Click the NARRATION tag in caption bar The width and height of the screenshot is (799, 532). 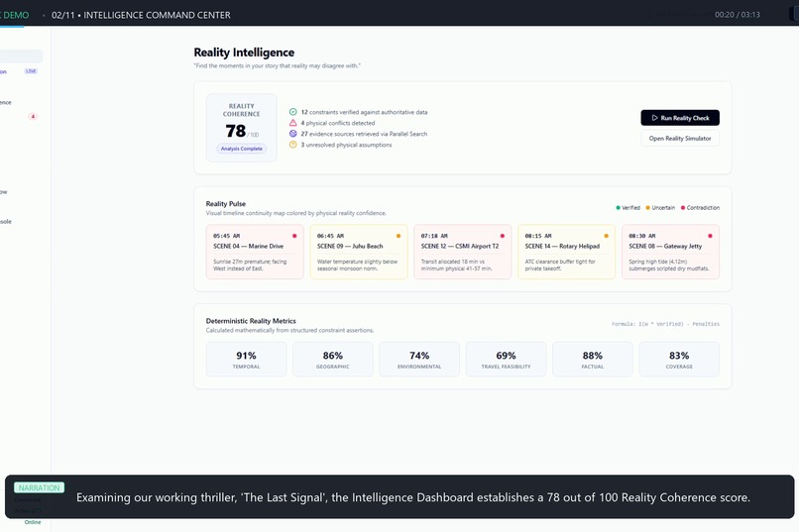click(x=40, y=487)
